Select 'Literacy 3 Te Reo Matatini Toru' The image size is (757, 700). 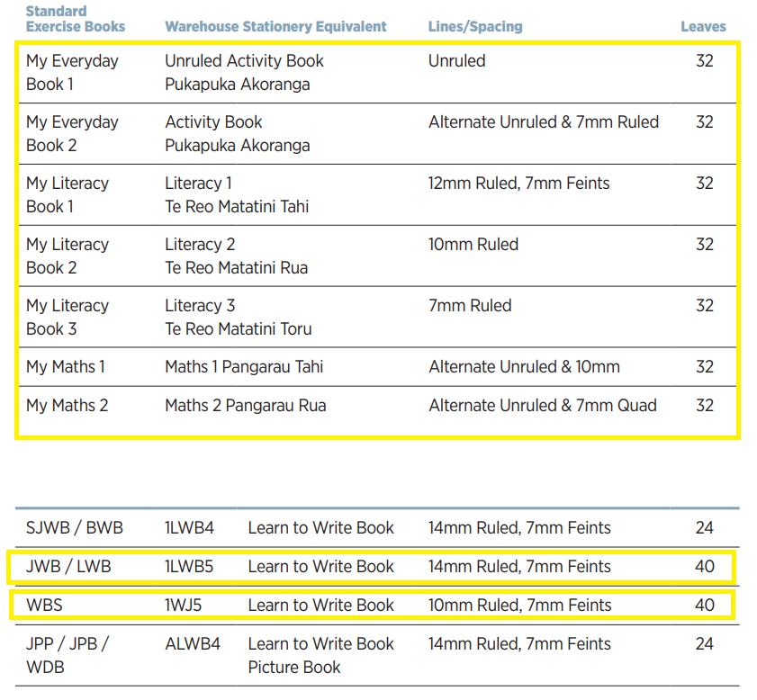(x=239, y=318)
